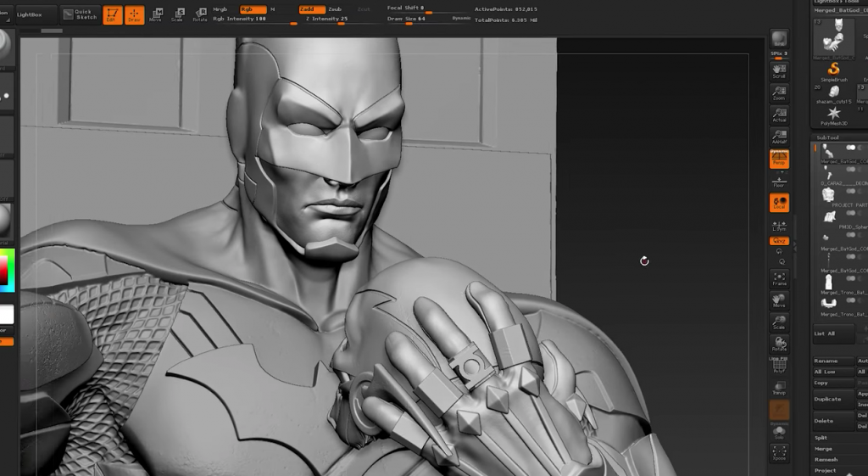Toggle Transp transparency mode

click(780, 388)
